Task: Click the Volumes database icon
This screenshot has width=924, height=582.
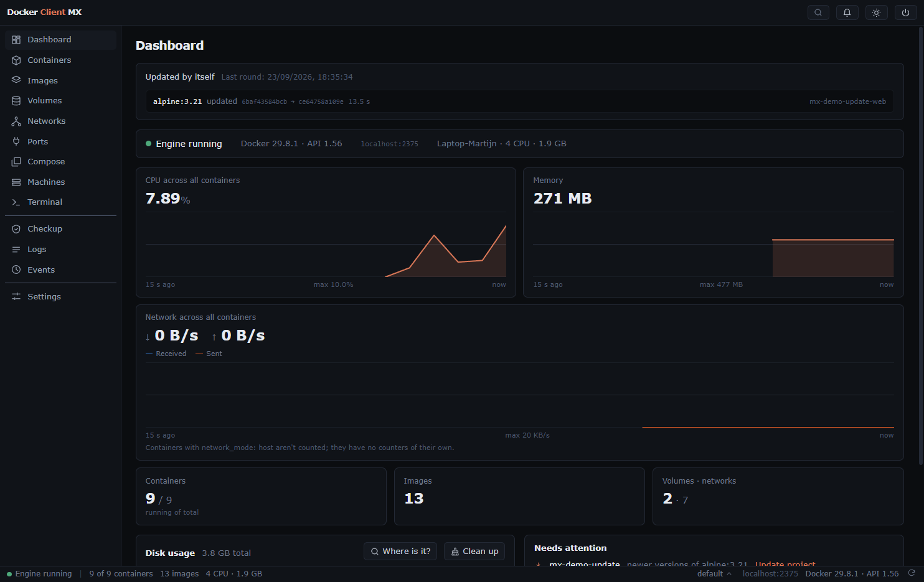Action: pyautogui.click(x=16, y=100)
